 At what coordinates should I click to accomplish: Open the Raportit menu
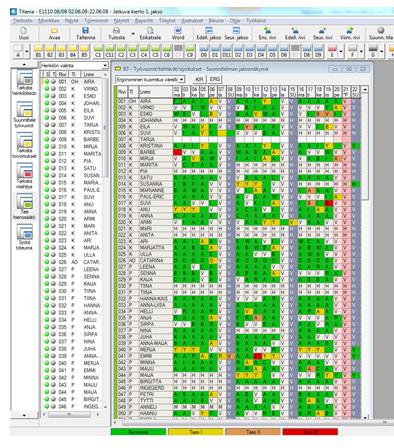click(x=144, y=21)
